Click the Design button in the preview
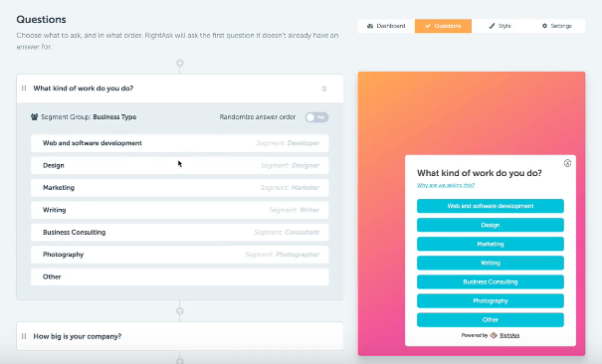 click(x=491, y=225)
